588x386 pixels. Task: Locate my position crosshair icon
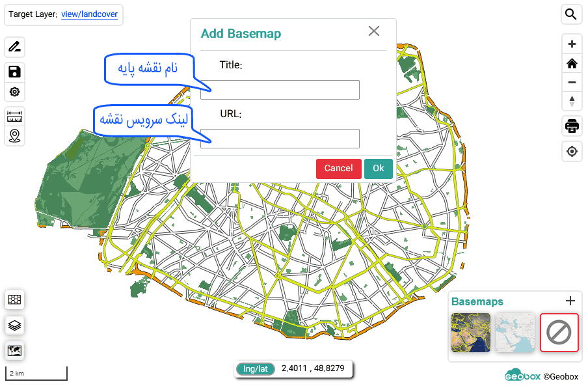(x=572, y=151)
